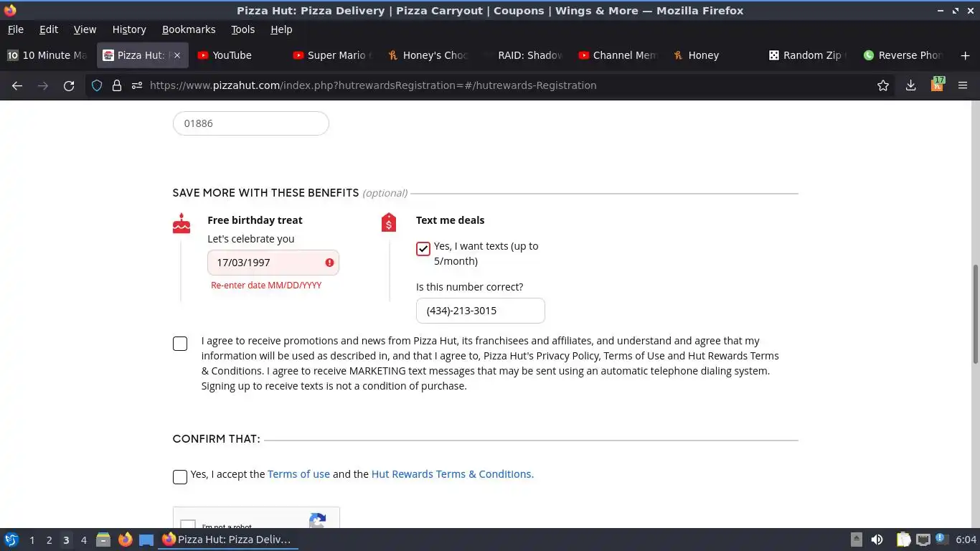Tick the 'I'm not a robot' checkbox

[188, 524]
